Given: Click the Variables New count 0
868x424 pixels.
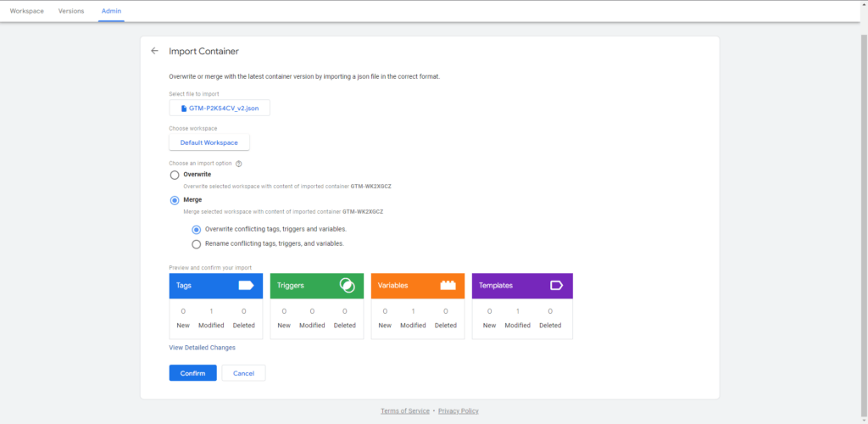Looking at the screenshot, I should pos(385,311).
